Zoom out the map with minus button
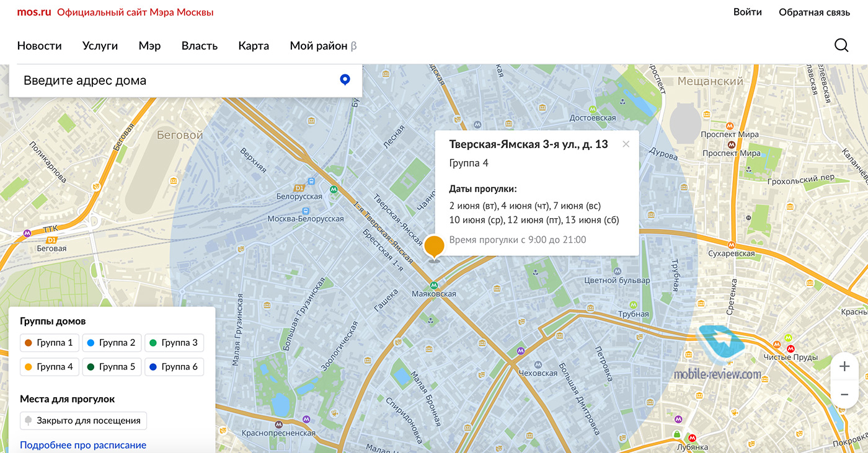Viewport: 868px width, 453px height. tap(844, 395)
